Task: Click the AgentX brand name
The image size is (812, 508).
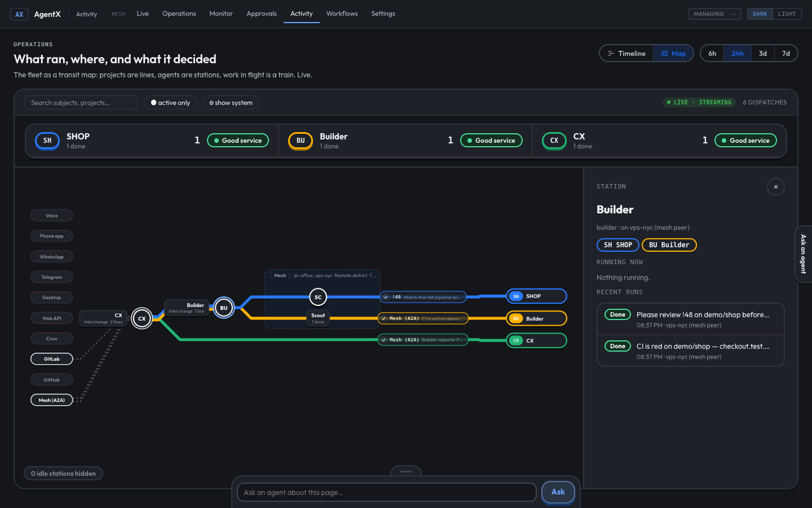Action: pos(47,14)
